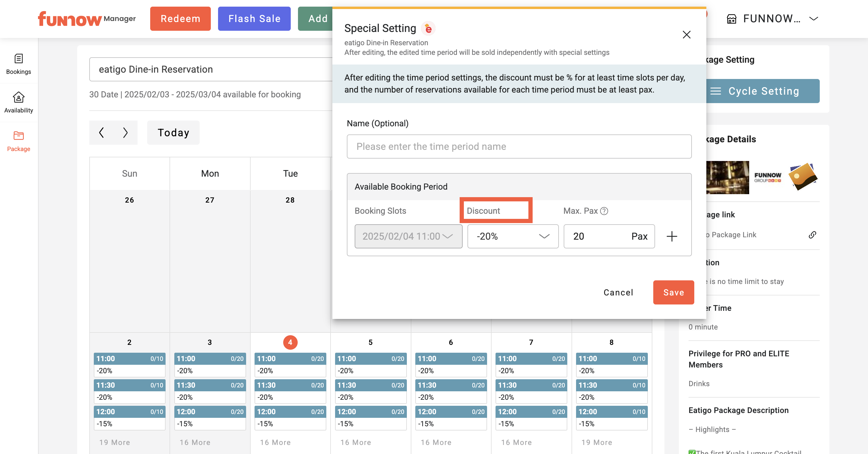This screenshot has height=454, width=868.
Task: Show 16 More slots on day 6
Action: tap(436, 443)
